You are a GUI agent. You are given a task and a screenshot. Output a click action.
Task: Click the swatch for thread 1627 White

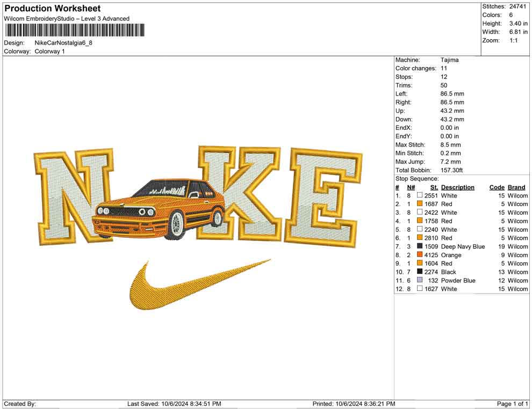pyautogui.click(x=420, y=288)
